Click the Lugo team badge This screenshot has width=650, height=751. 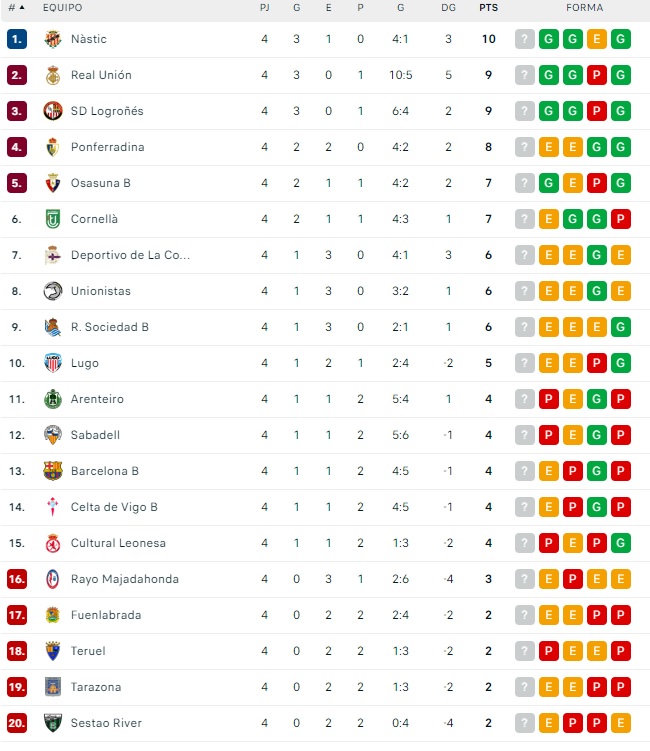click(53, 363)
